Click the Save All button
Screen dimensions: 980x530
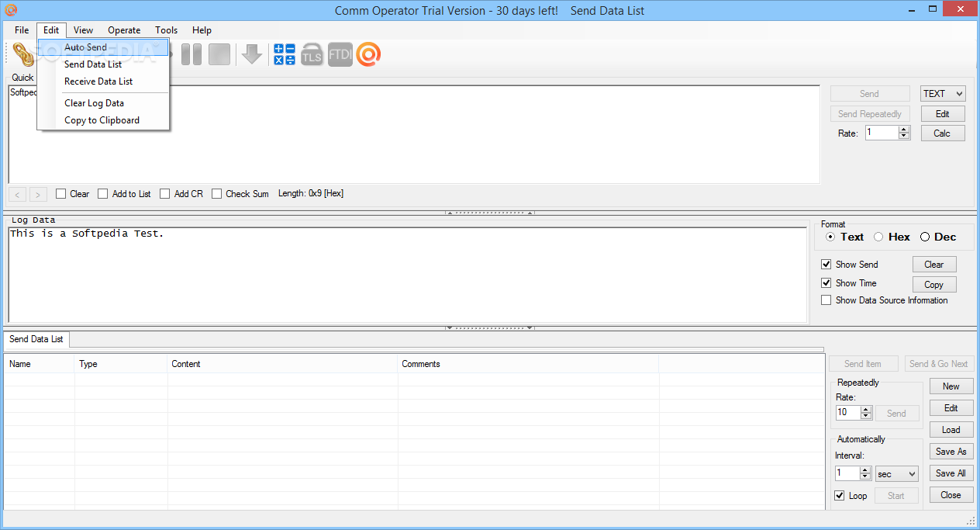[951, 473]
